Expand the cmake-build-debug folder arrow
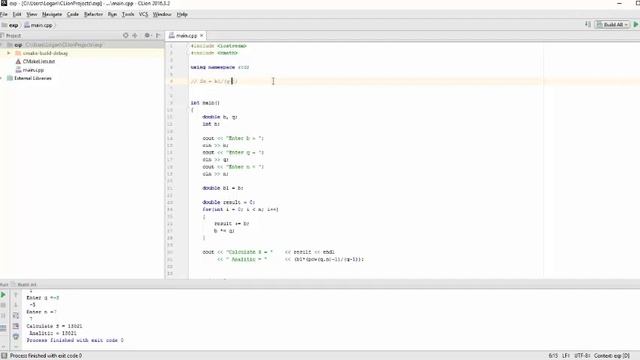640x360 pixels. 9,53
